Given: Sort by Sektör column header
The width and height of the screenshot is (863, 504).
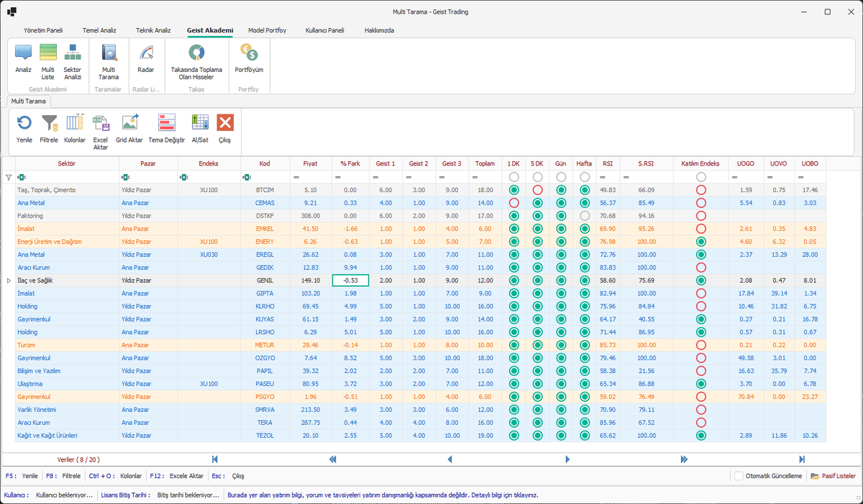Looking at the screenshot, I should point(67,164).
